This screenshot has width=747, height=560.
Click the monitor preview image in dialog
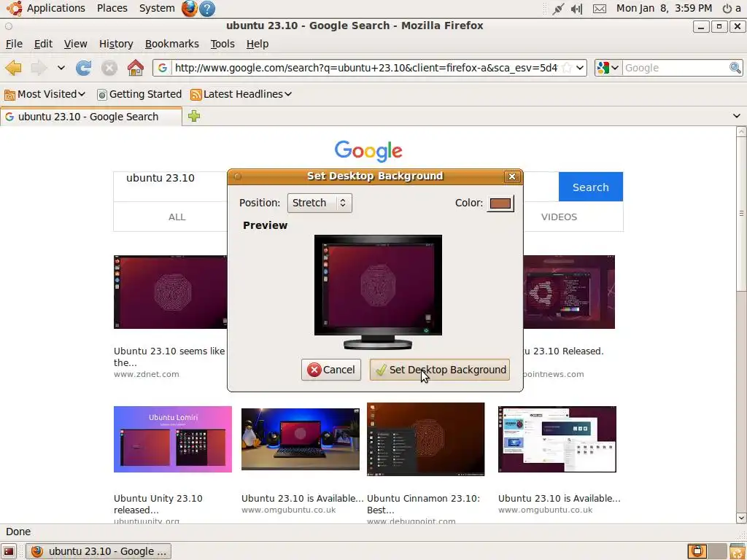click(x=378, y=292)
